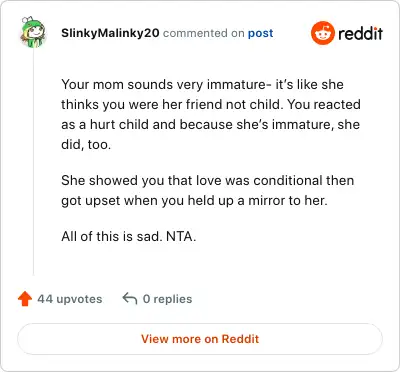
Task: Click the line starting "Your mom sounds very immature"
Action: pos(202,84)
